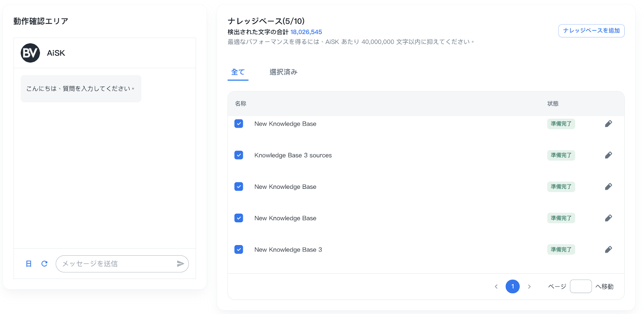Reset chat with the refresh icon
The height and width of the screenshot is (314, 644).
tap(44, 264)
